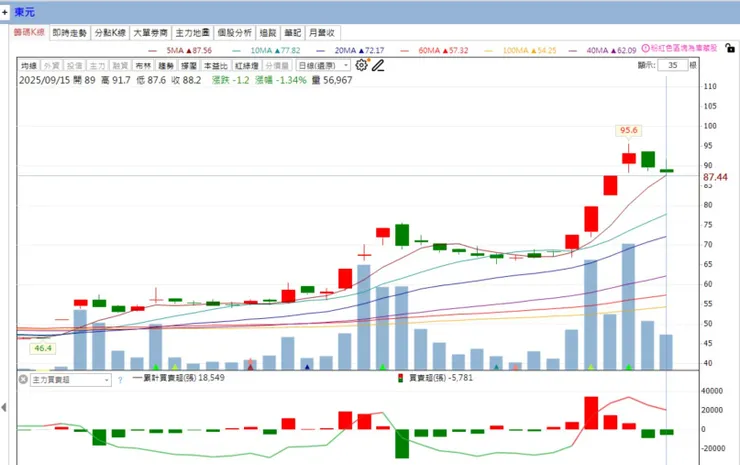Click the 買賣超(張) -5,781 legend text
Image resolution: width=740 pixels, height=465 pixels.
coord(441,378)
